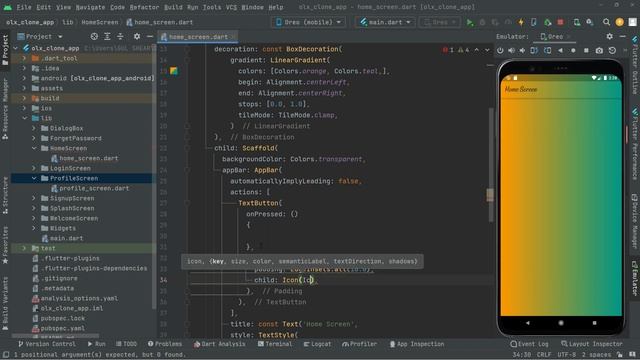Click UTF-8 encoding in status bar
The width and height of the screenshot is (640, 360).
tap(567, 355)
